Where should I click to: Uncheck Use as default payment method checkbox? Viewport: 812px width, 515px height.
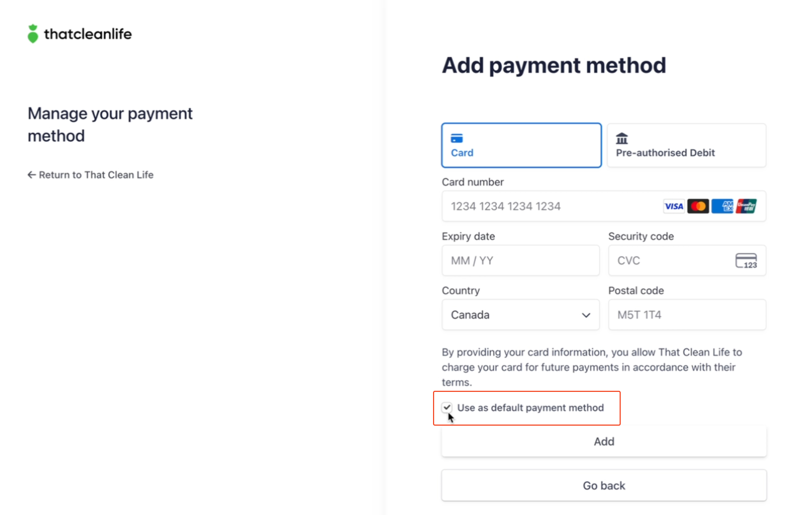(447, 407)
